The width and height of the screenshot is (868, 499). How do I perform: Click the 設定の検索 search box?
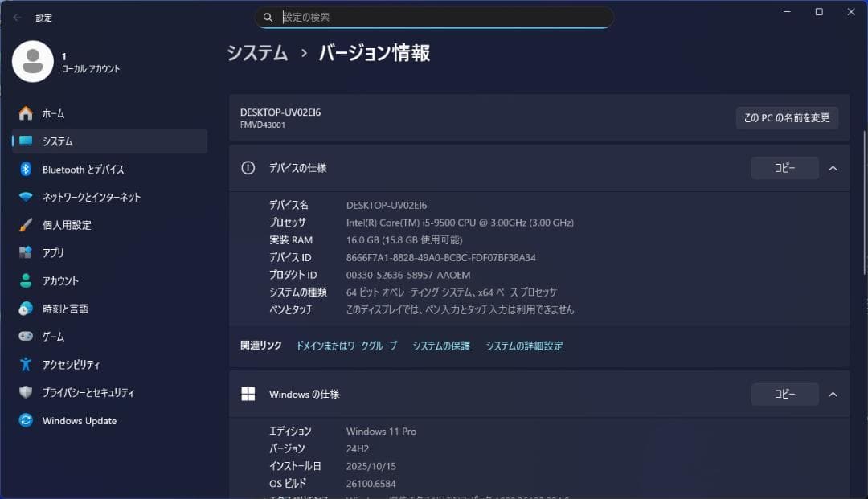434,17
